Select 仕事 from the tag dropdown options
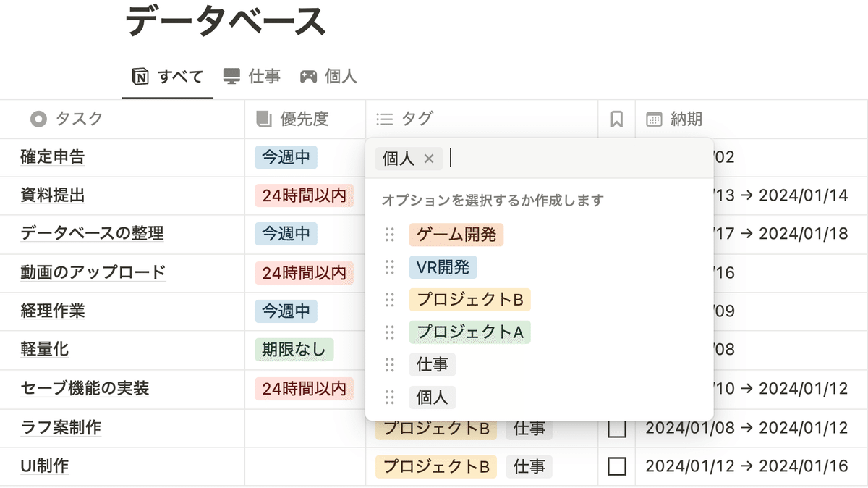Viewport: 868px width, 488px height. (x=432, y=364)
